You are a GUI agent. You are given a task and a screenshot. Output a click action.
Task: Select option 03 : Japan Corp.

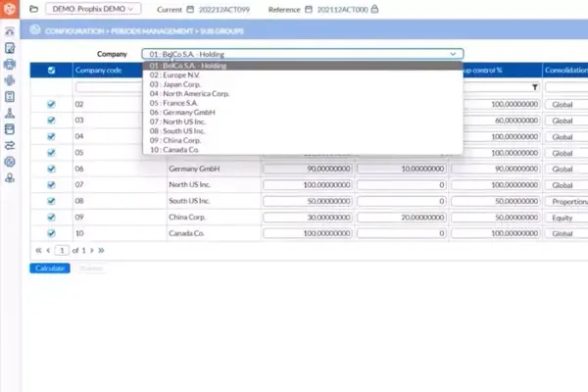point(303,84)
